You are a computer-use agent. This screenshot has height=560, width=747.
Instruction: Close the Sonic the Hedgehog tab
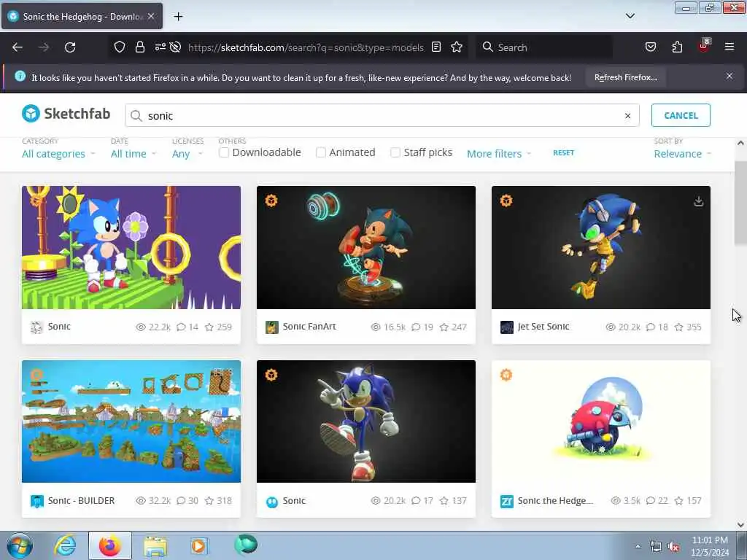(x=151, y=16)
